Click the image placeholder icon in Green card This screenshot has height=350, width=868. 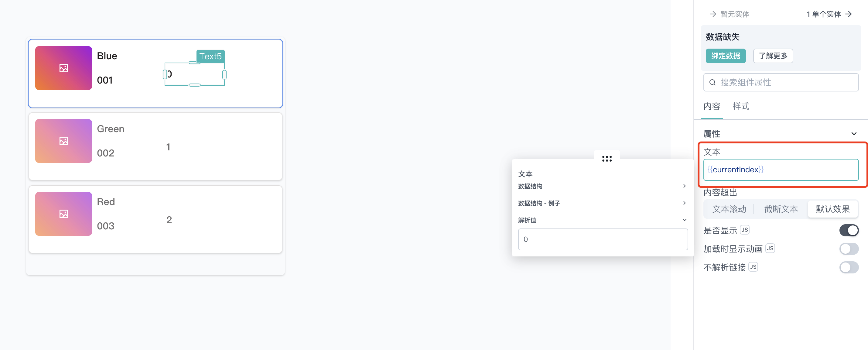tap(63, 141)
